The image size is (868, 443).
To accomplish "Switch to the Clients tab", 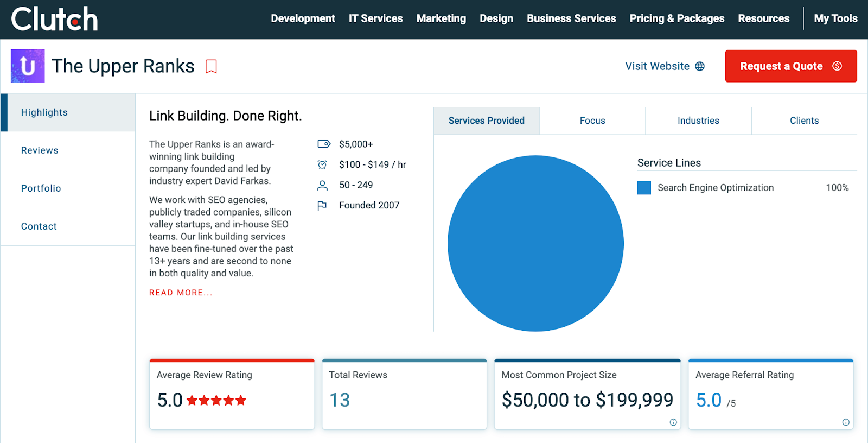I will (804, 121).
